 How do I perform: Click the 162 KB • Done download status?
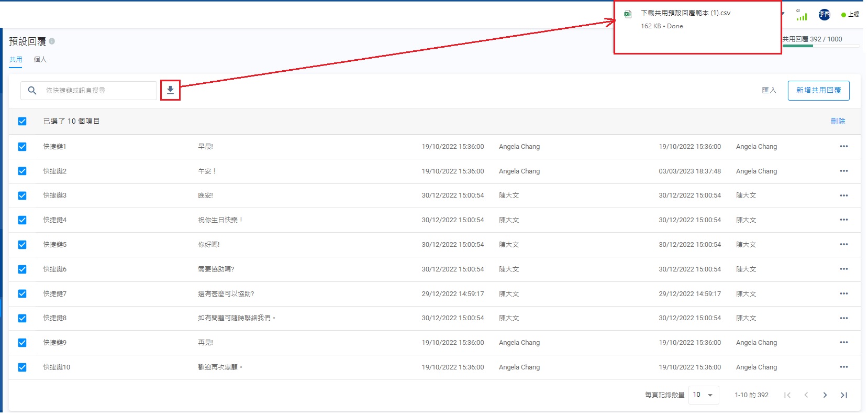pos(662,26)
